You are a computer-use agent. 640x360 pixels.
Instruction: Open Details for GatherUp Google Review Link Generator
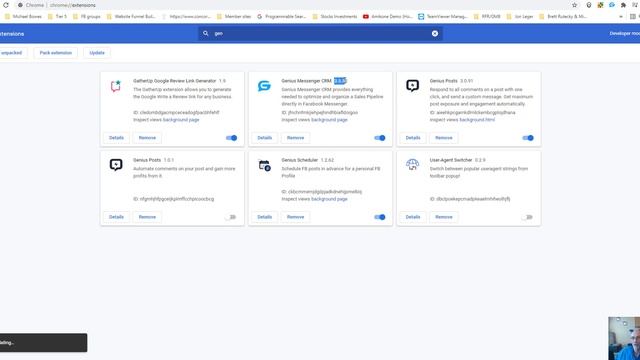(116, 138)
